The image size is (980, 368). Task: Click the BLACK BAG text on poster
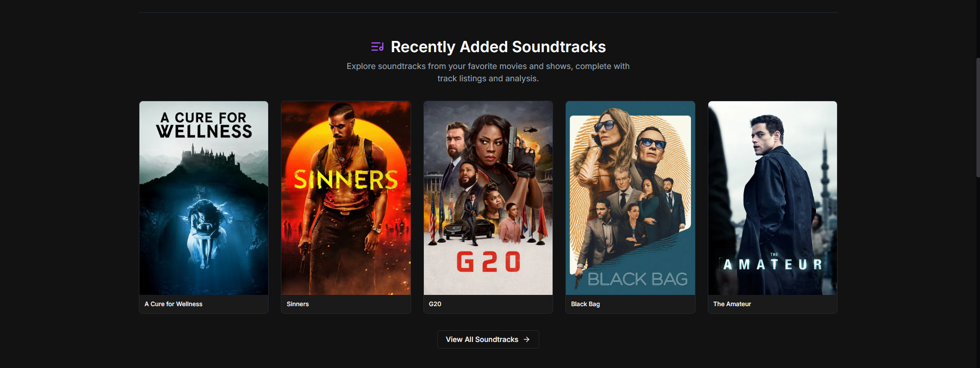point(637,279)
